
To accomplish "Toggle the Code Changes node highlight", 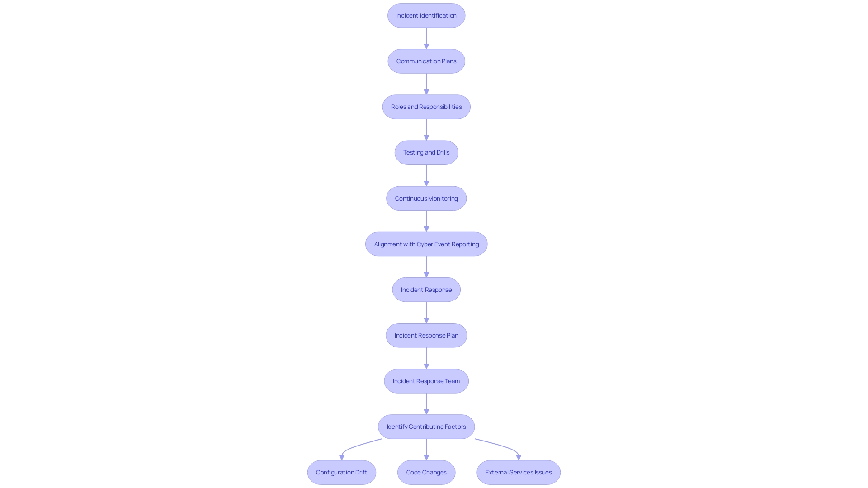I will (x=426, y=472).
